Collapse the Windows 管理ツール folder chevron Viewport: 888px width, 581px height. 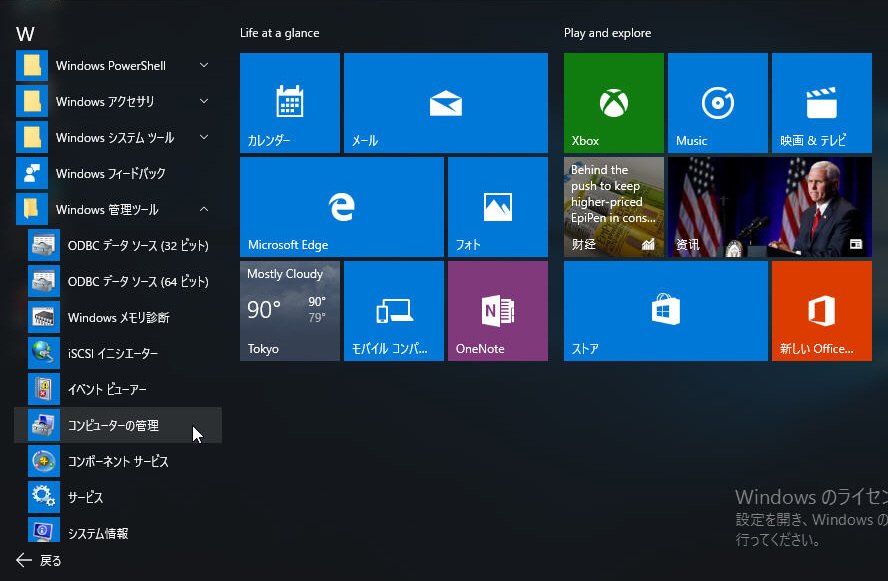tap(204, 210)
